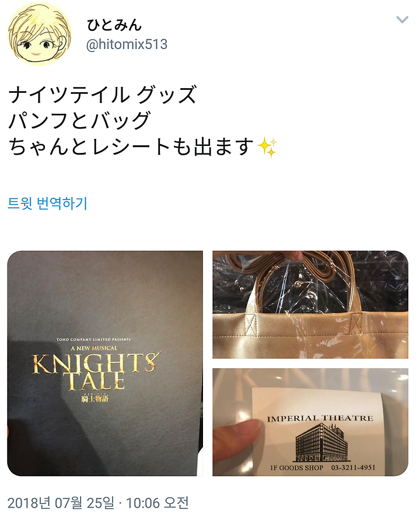The image size is (420, 513).
Task: Click the ちゃんとレシートも出ます tweet line
Action: click(131, 147)
